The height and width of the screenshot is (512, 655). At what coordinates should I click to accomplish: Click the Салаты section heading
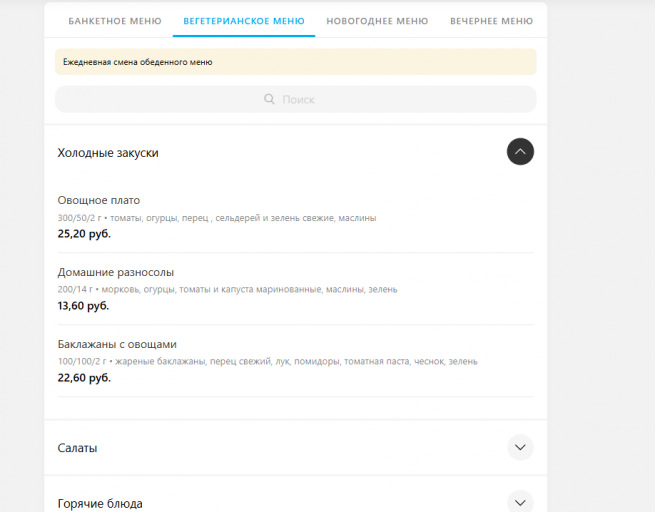coord(77,448)
